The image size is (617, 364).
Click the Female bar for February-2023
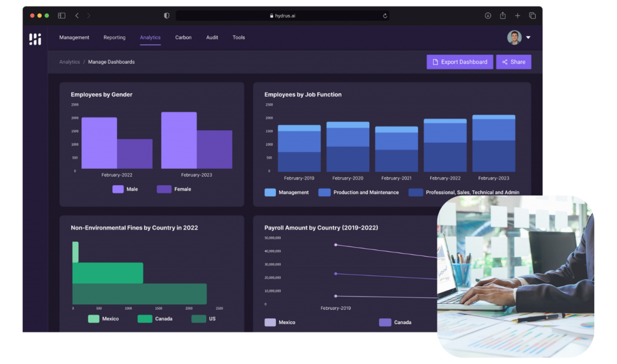click(x=215, y=149)
